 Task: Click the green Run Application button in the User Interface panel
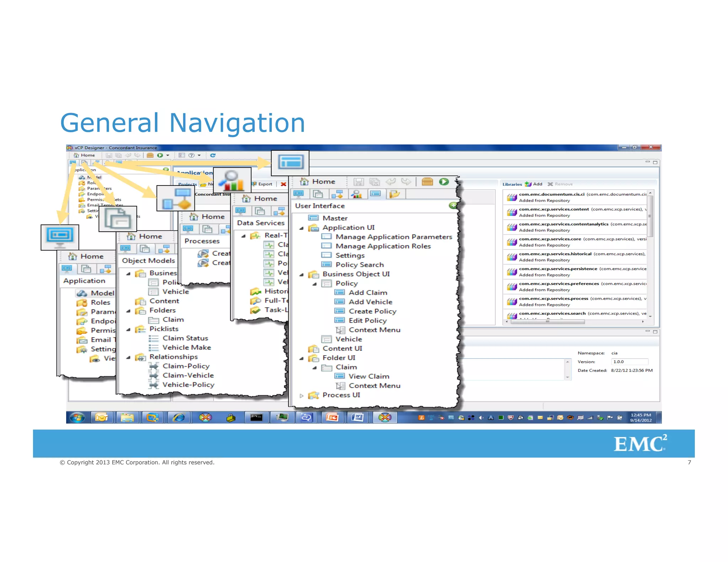point(444,182)
